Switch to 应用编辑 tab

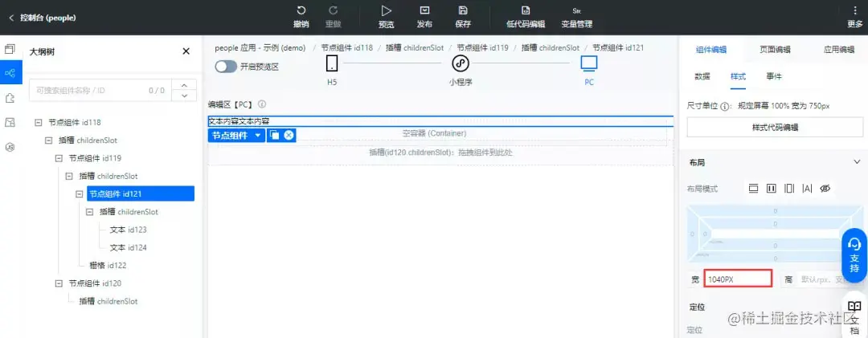tap(839, 49)
